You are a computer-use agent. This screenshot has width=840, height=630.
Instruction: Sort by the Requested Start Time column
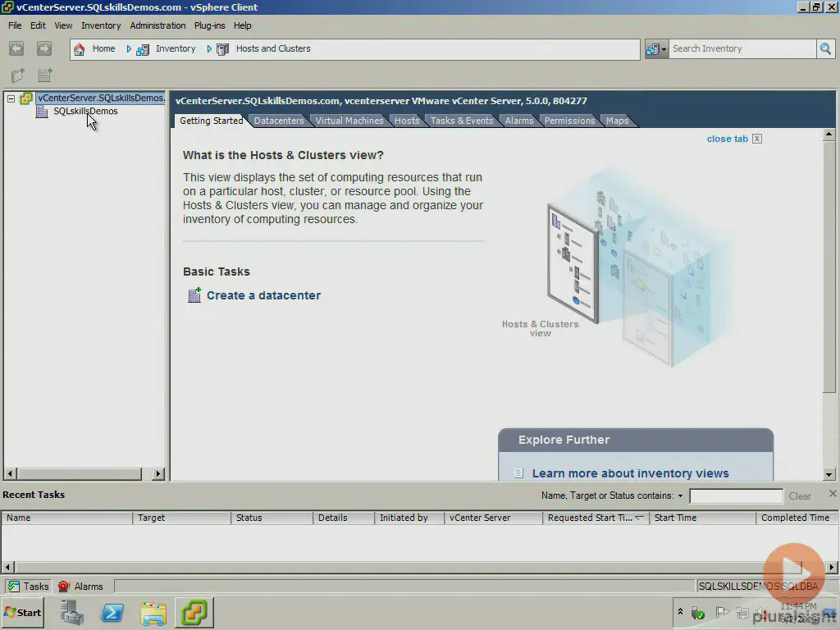595,518
